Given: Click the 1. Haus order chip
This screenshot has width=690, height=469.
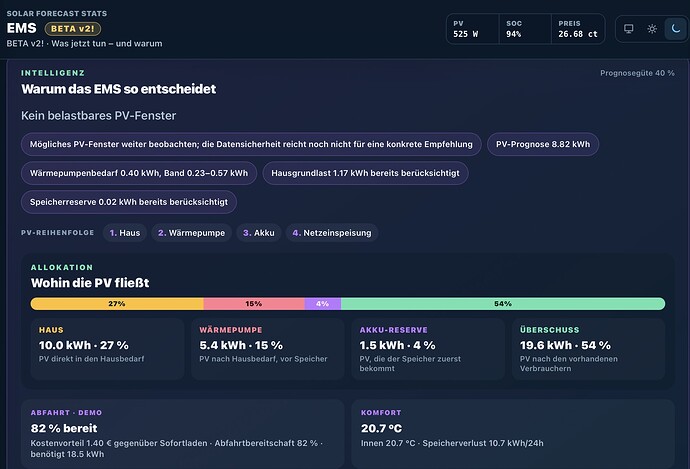Looking at the screenshot, I should [125, 233].
